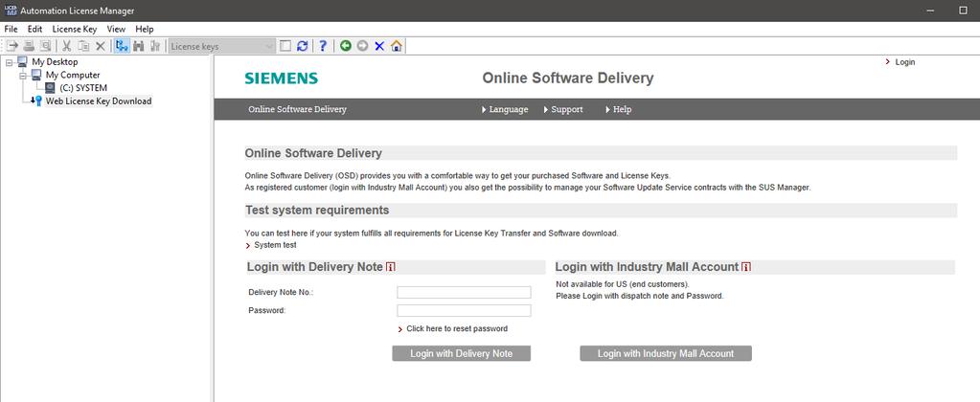The width and height of the screenshot is (980, 402).
Task: Select the (C:) SYSTEM drive
Action: click(x=83, y=88)
